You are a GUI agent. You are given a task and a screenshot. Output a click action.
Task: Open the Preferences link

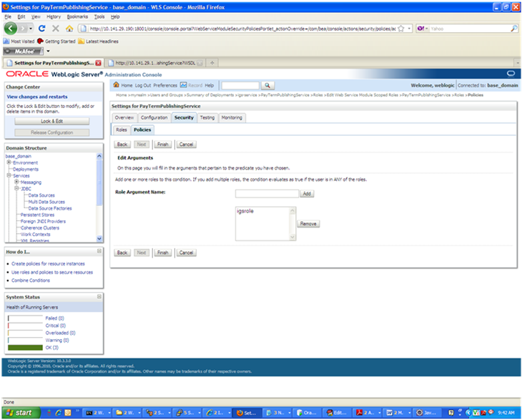(x=165, y=85)
